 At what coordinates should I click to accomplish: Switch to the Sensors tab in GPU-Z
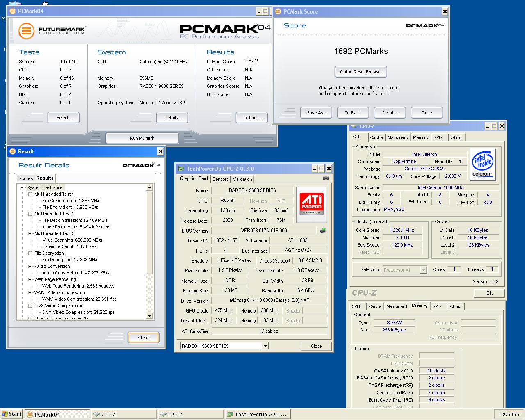(220, 179)
